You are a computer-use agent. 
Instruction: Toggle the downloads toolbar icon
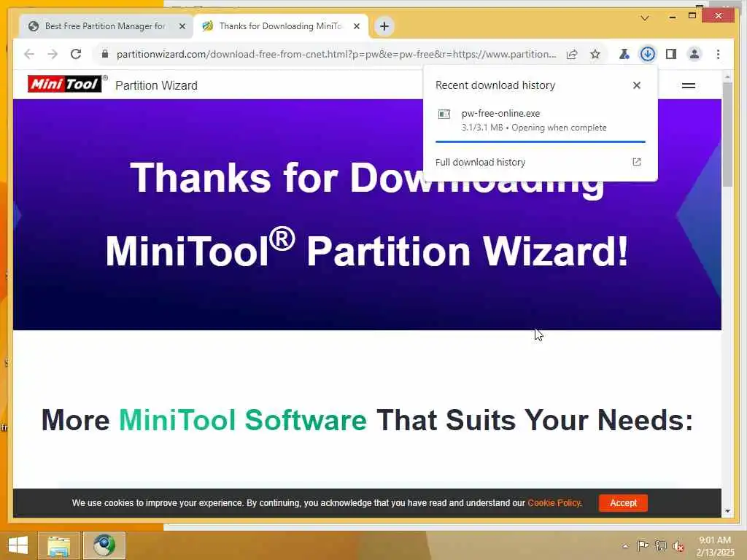[x=648, y=54]
